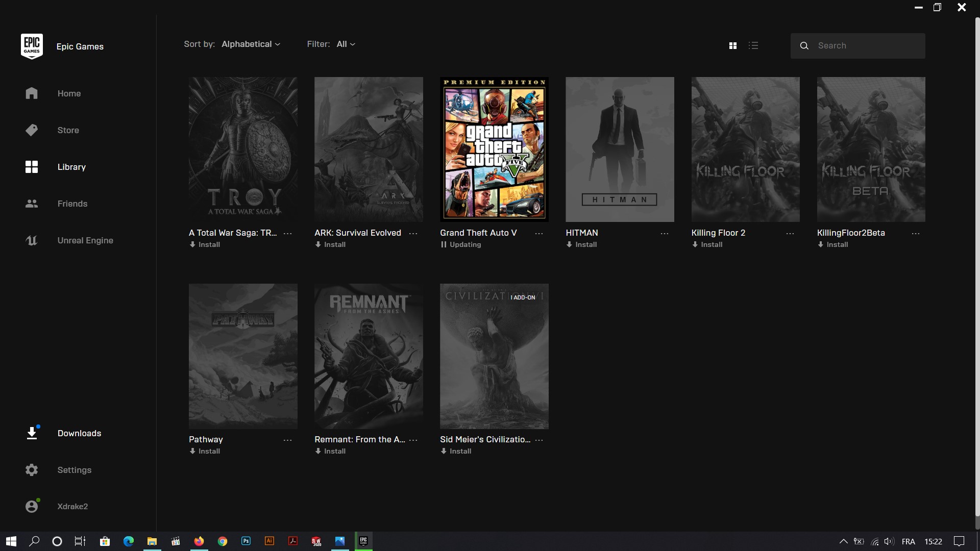This screenshot has height=551, width=980.
Task: Open Microsoft Store from taskbar
Action: (105, 541)
